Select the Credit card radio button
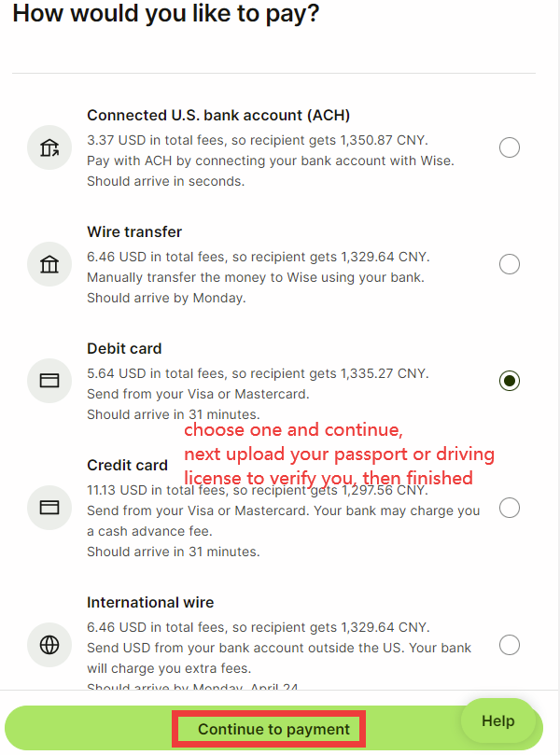Image resolution: width=560 pixels, height=755 pixels. click(x=510, y=508)
